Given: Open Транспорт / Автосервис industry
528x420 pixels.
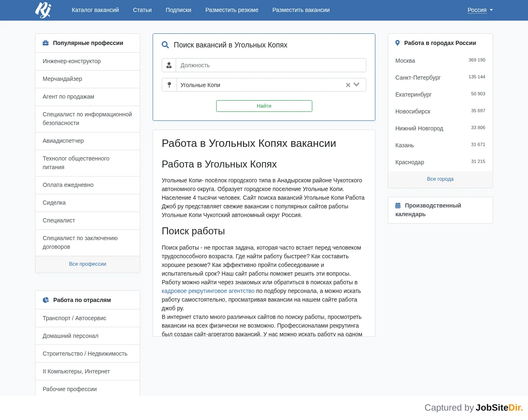Looking at the screenshot, I should pos(87,318).
